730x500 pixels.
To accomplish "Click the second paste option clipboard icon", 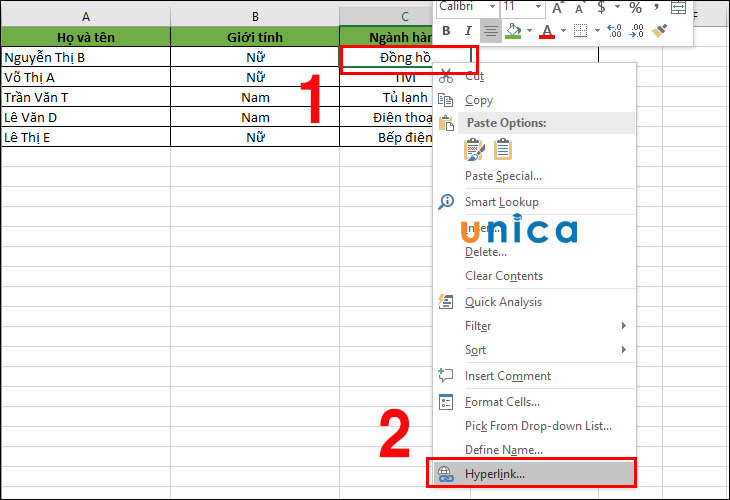I will 502,150.
